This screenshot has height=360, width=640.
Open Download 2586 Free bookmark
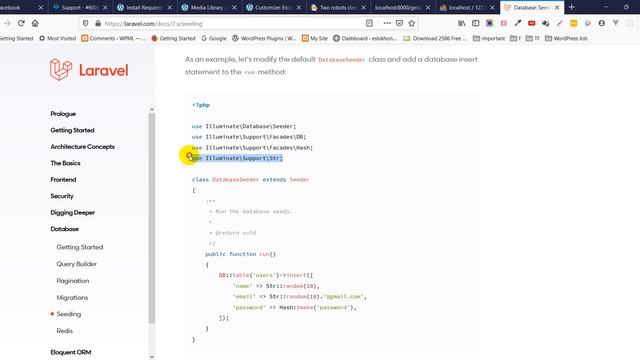[x=435, y=38]
